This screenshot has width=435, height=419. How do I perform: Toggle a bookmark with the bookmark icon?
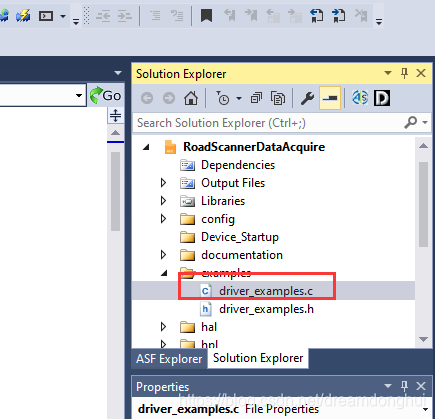(206, 15)
